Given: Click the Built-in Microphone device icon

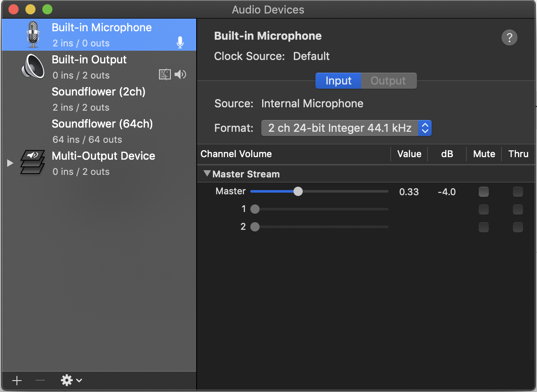Looking at the screenshot, I should (x=33, y=35).
